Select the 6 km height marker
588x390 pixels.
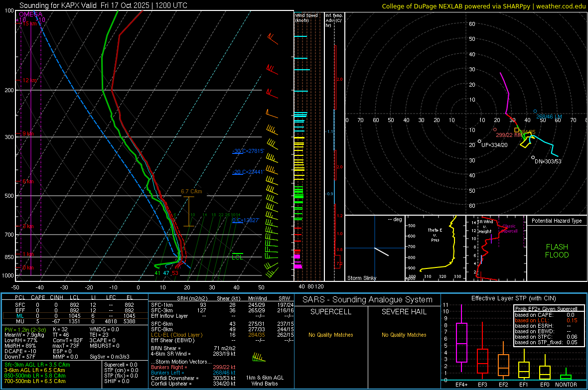click(x=28, y=181)
